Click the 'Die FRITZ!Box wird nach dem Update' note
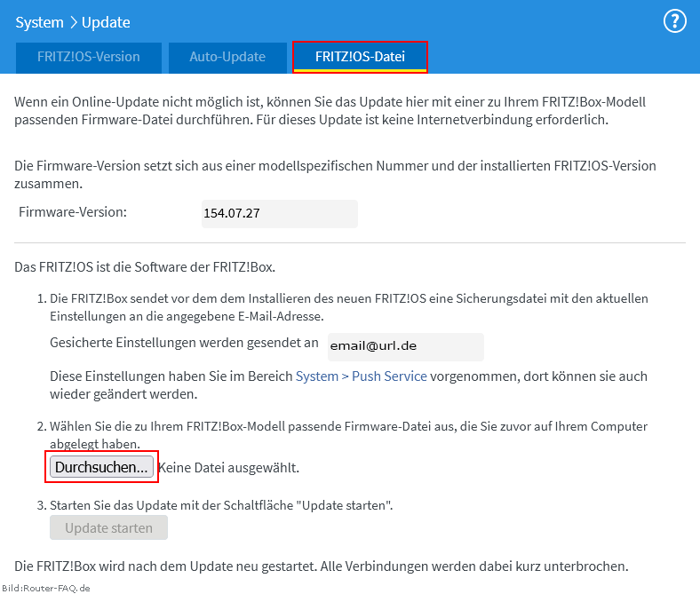 click(x=322, y=566)
